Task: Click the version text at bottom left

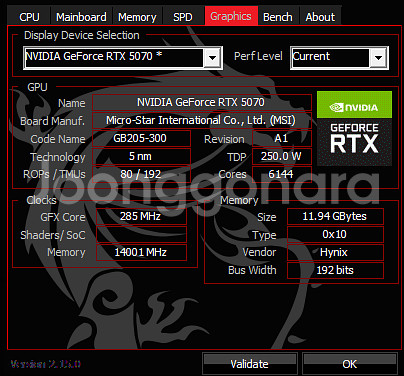Action: click(45, 364)
